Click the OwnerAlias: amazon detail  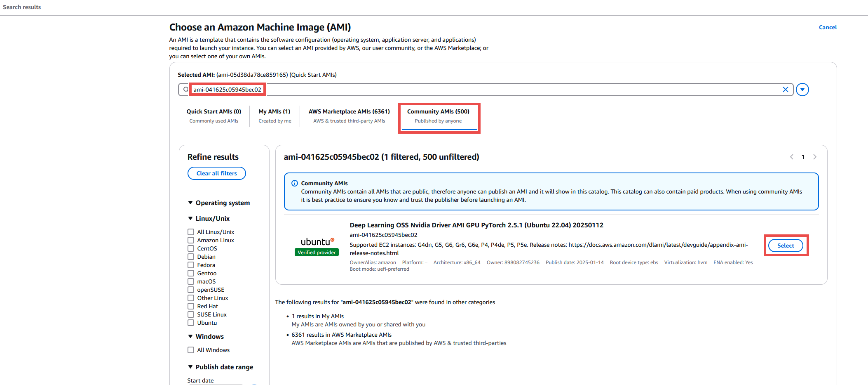(373, 262)
